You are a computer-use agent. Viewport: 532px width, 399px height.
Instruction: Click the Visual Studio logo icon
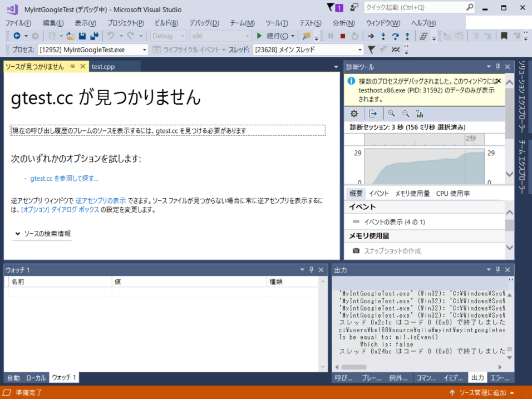click(x=13, y=9)
